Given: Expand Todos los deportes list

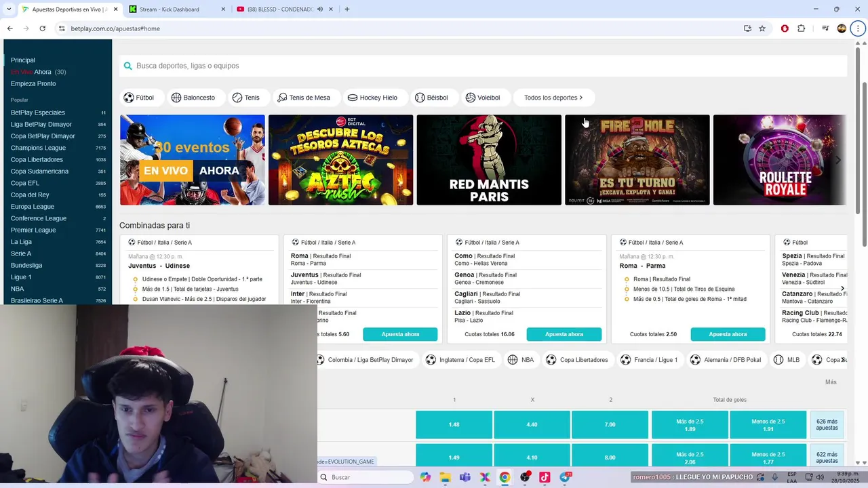Looking at the screenshot, I should (x=553, y=98).
